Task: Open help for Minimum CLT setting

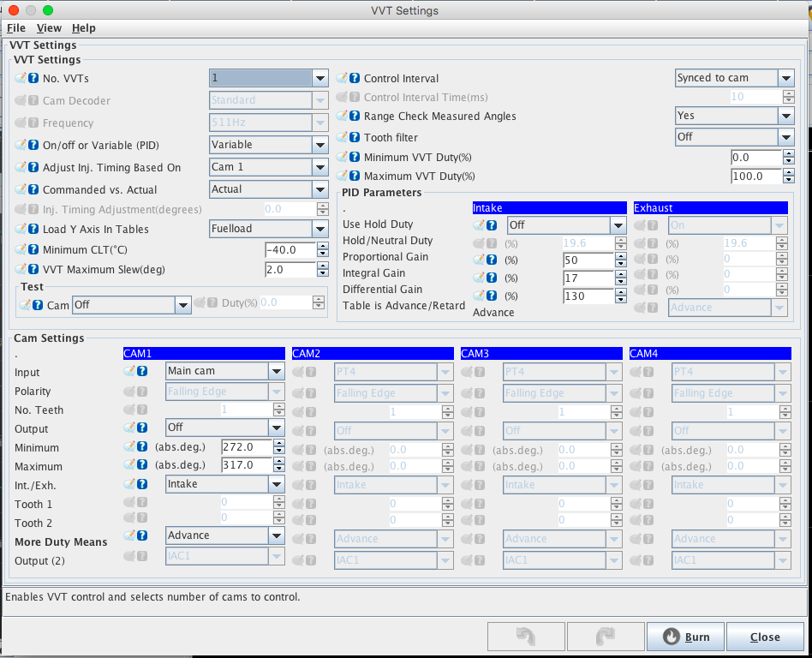Action: 33,249
